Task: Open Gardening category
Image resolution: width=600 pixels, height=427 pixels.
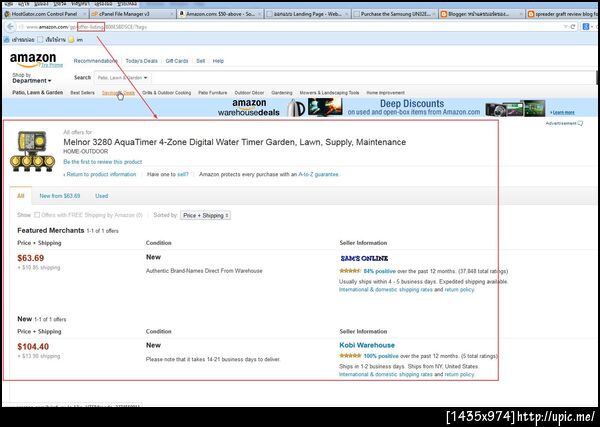Action: (282, 93)
